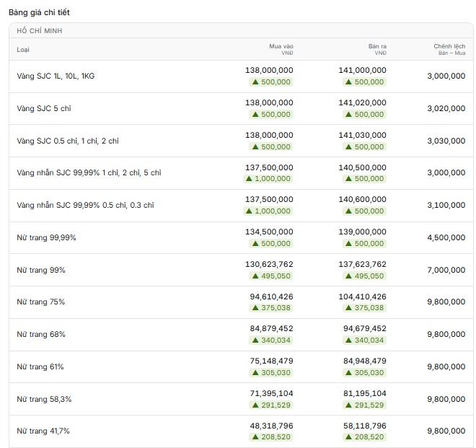476x448 pixels.
Task: Click sell price 84,948,479
Action: point(365,361)
